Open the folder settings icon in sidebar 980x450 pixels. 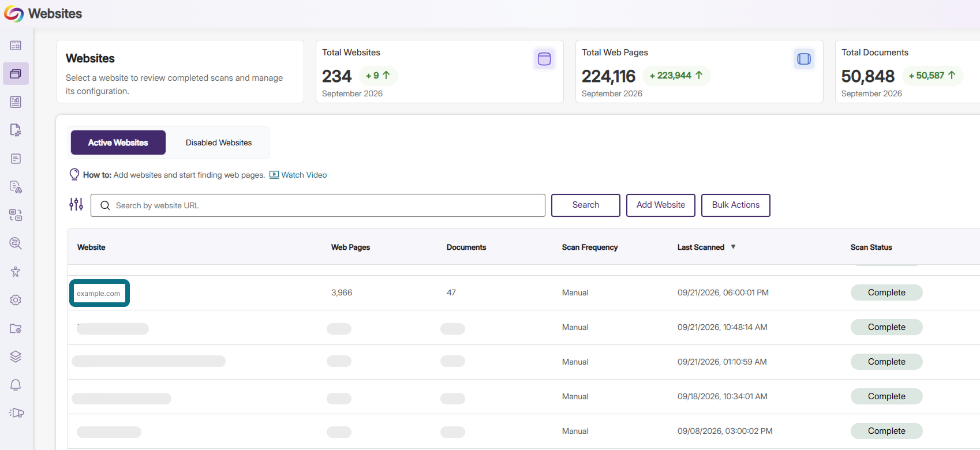tap(16, 328)
